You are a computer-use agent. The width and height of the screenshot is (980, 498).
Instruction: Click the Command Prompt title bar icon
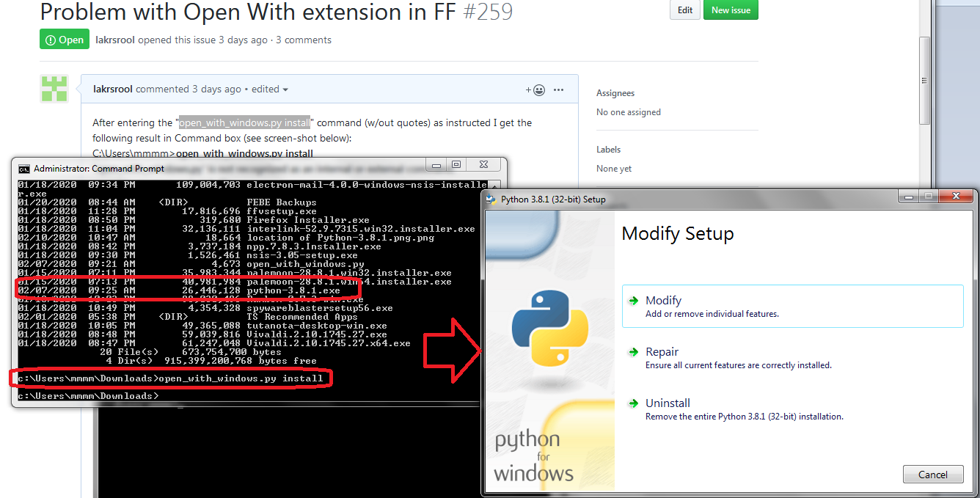[x=24, y=168]
